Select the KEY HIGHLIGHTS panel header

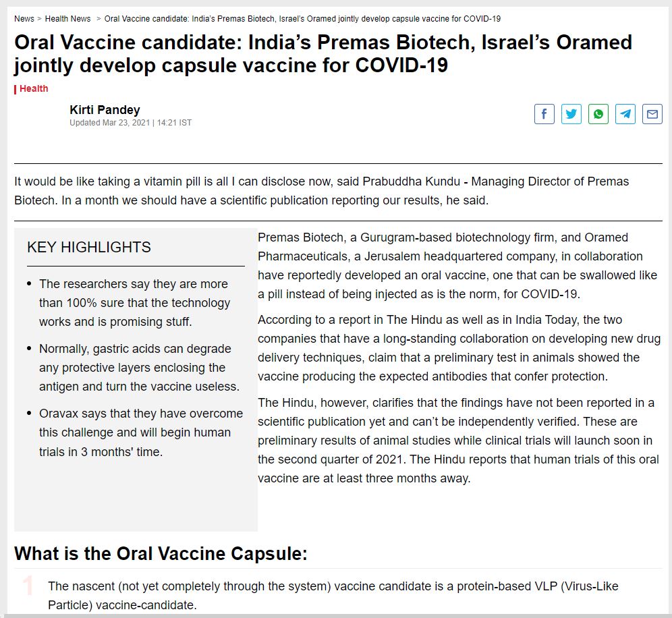coord(88,247)
